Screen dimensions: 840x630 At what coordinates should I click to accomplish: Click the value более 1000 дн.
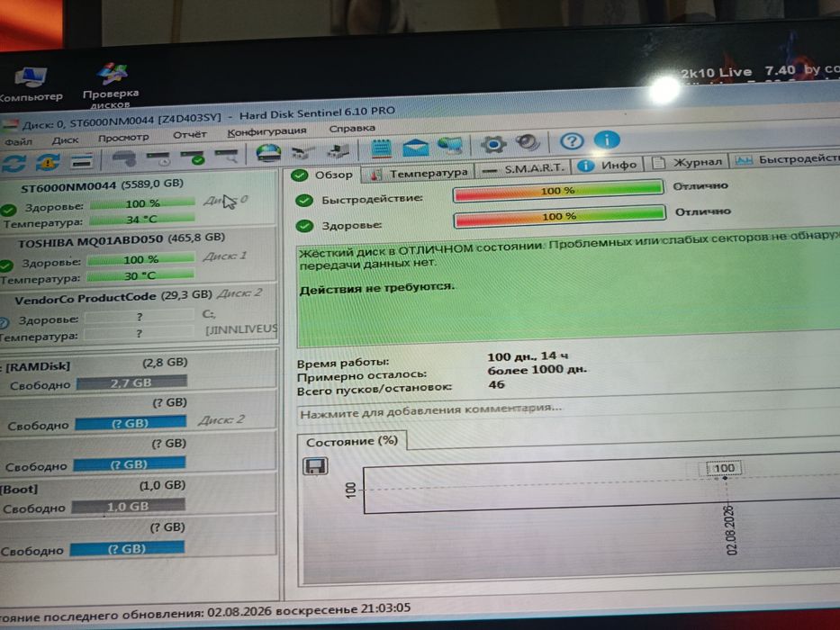pos(537,370)
